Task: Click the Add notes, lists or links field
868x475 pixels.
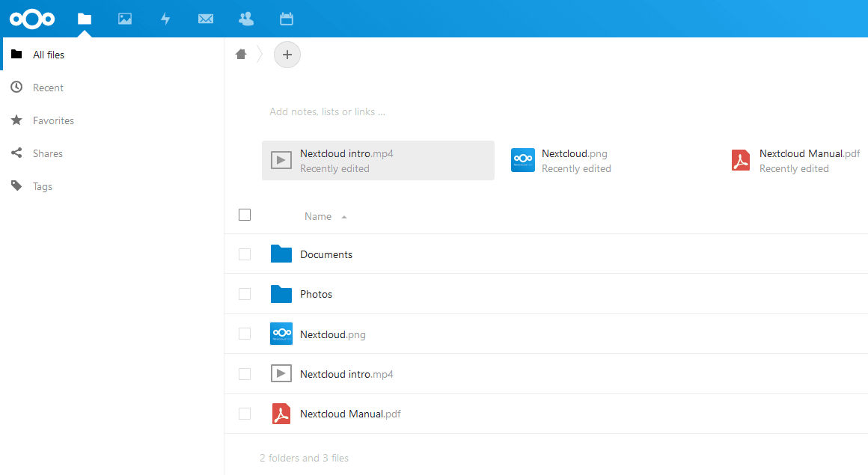Action: [x=327, y=111]
